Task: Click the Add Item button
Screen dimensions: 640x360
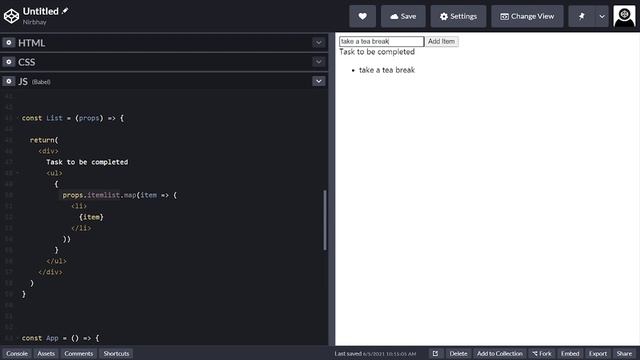Action: (x=442, y=41)
